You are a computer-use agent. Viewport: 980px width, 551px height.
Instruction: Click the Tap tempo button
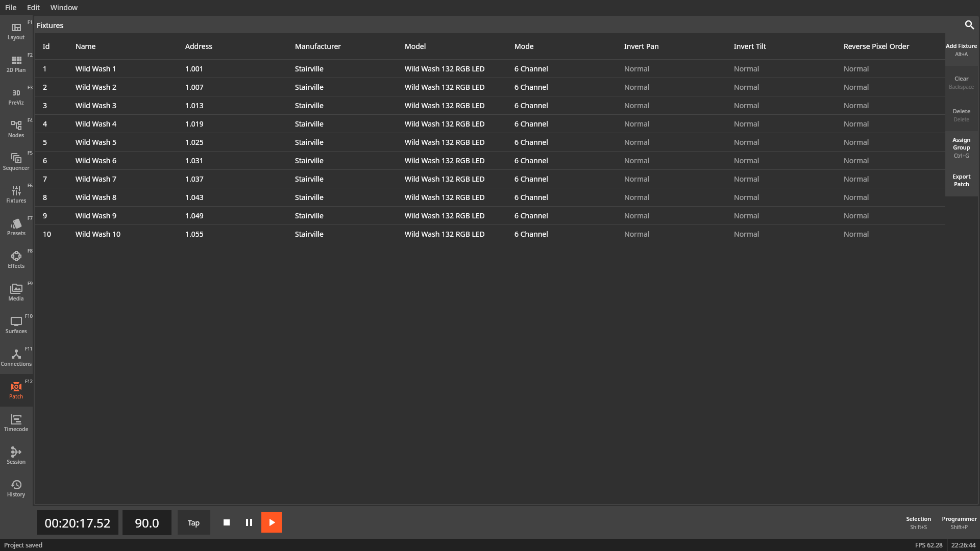point(193,523)
